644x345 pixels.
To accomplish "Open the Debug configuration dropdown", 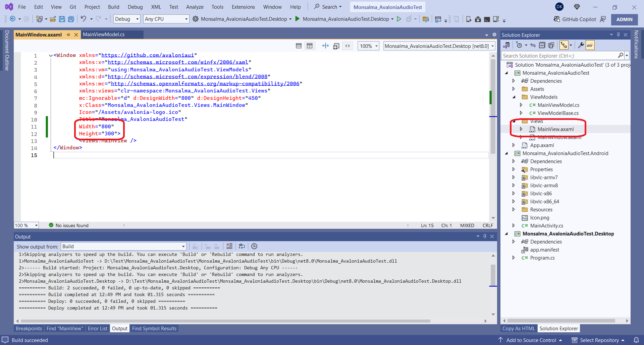I will [127, 19].
